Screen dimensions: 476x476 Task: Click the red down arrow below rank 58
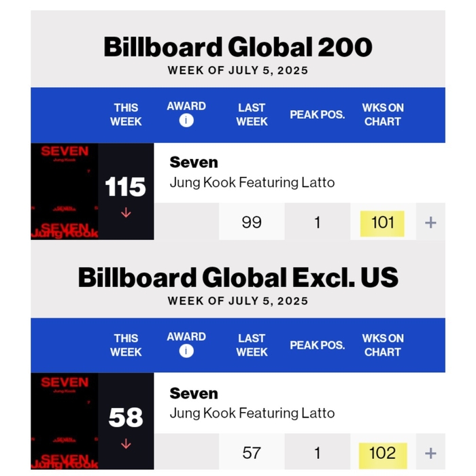point(126,443)
